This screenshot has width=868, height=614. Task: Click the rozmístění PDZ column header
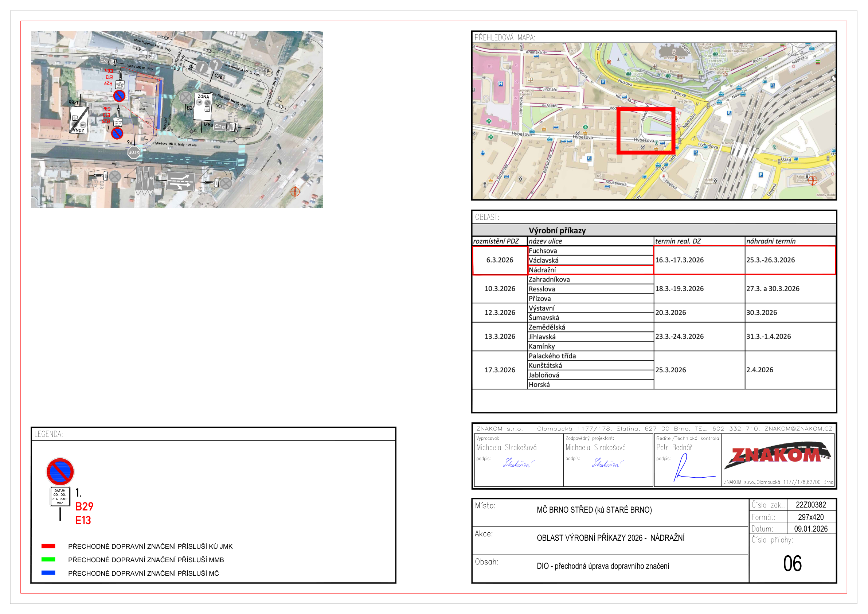500,241
